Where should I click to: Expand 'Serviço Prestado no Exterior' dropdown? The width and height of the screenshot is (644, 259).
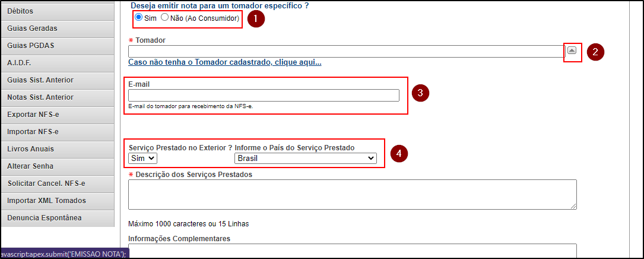point(142,158)
